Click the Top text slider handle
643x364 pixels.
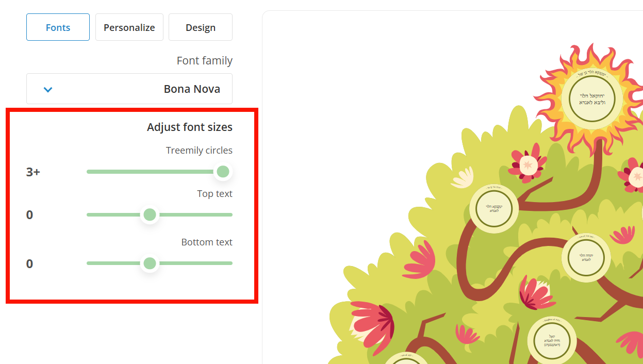(x=150, y=214)
